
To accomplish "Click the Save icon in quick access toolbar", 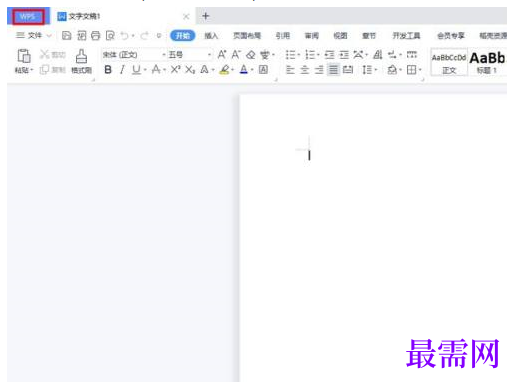I will (x=67, y=35).
